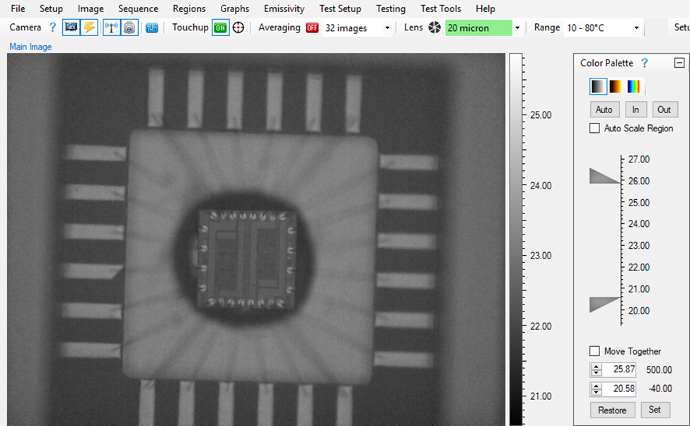Open the Image menu
Viewport: 690px width, 426px height.
91,8
